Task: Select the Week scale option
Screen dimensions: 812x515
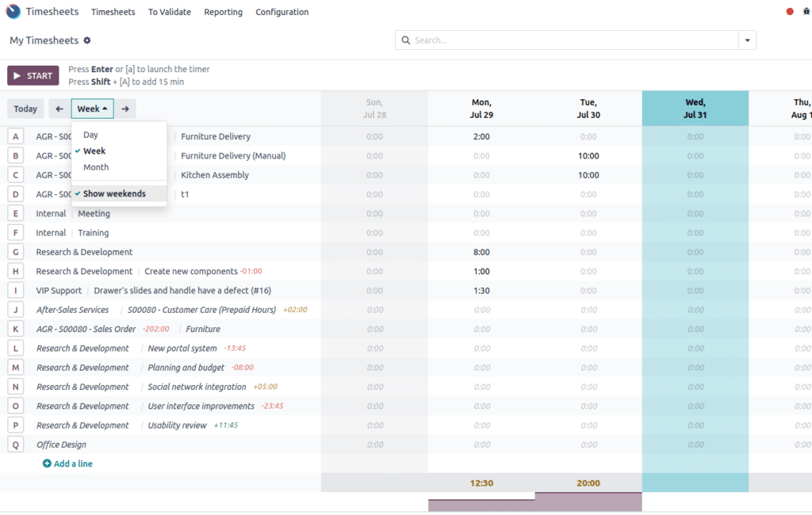Action: (119, 151)
